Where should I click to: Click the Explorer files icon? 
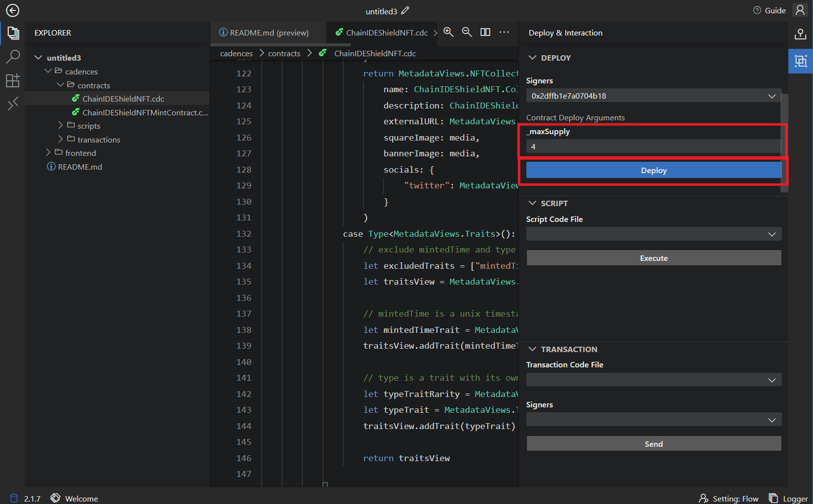(13, 33)
